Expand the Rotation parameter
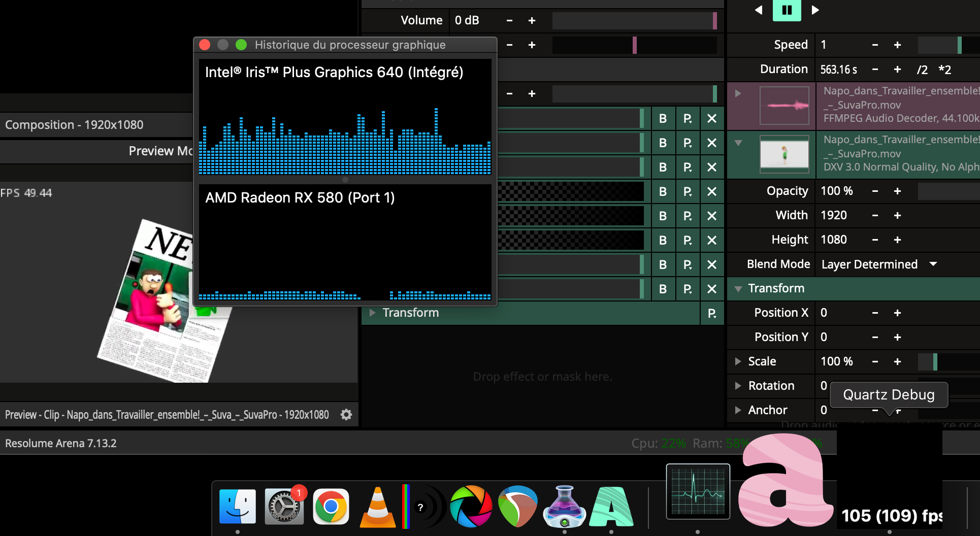980x536 pixels. click(x=738, y=386)
